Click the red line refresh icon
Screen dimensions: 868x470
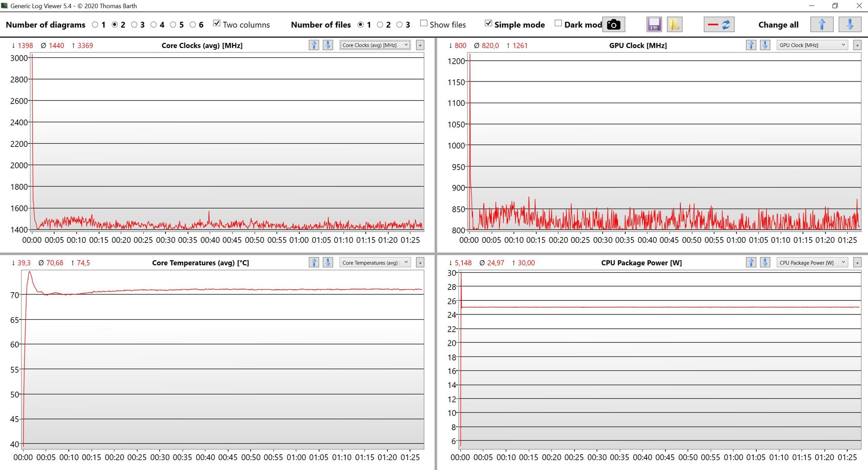coord(719,24)
